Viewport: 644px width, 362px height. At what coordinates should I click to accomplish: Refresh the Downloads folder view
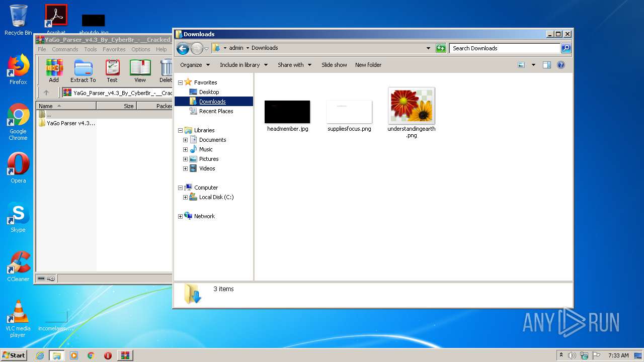[x=441, y=48]
